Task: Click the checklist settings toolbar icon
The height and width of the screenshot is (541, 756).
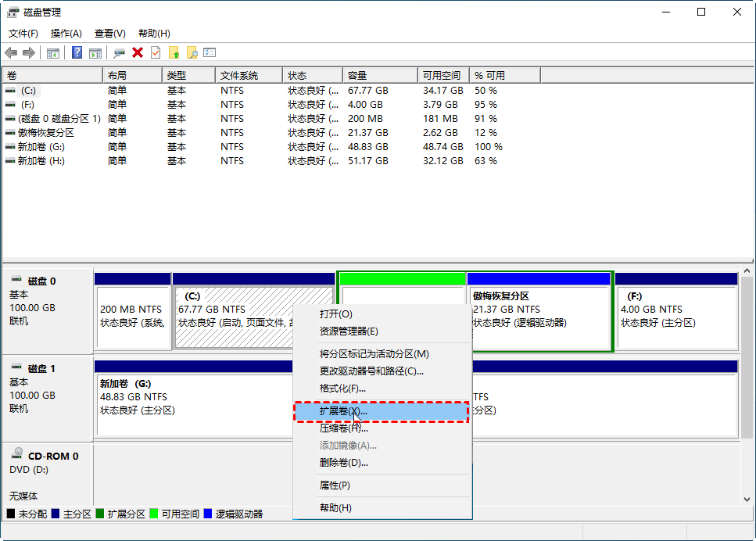Action: (210, 52)
